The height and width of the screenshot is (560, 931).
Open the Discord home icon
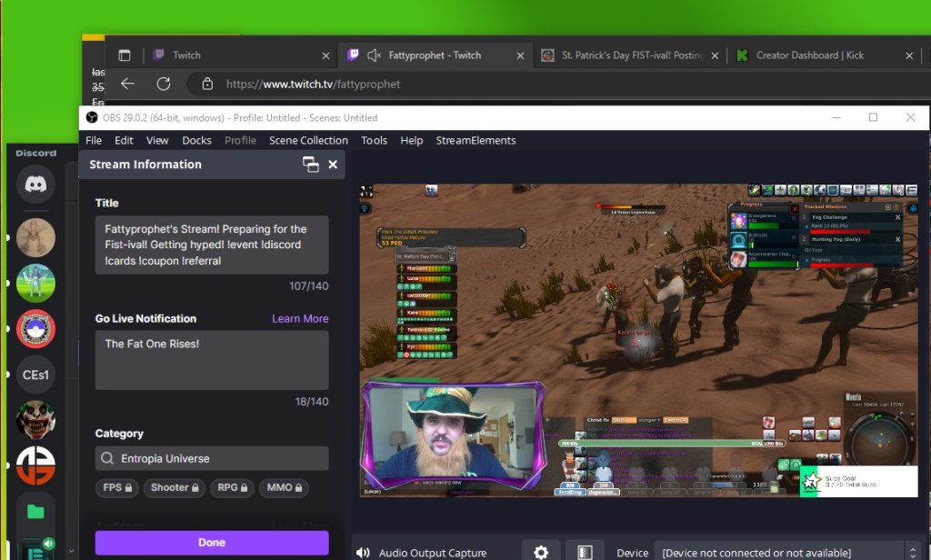[x=35, y=185]
